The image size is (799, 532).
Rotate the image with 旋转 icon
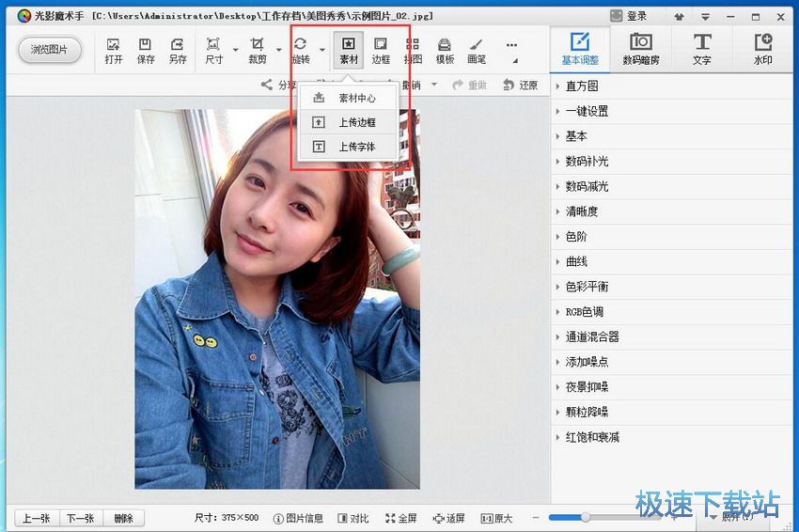point(301,51)
